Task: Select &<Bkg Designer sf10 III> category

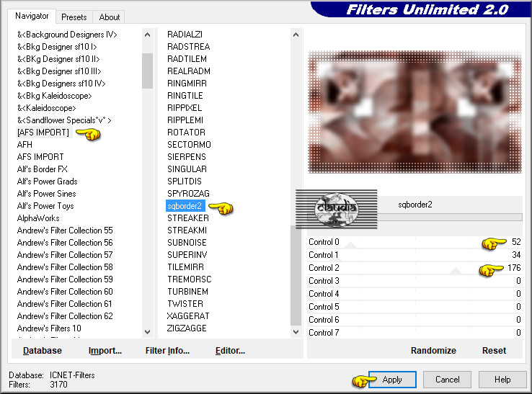Action: [x=59, y=71]
